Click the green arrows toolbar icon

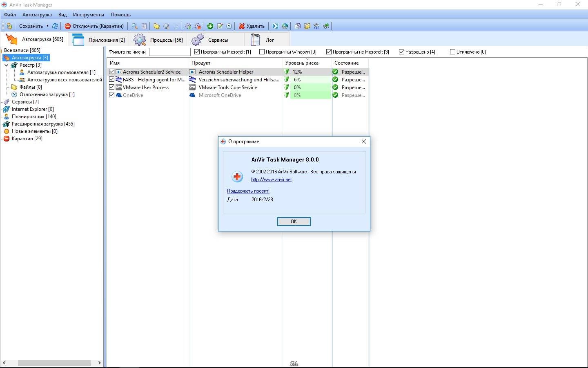click(x=326, y=26)
